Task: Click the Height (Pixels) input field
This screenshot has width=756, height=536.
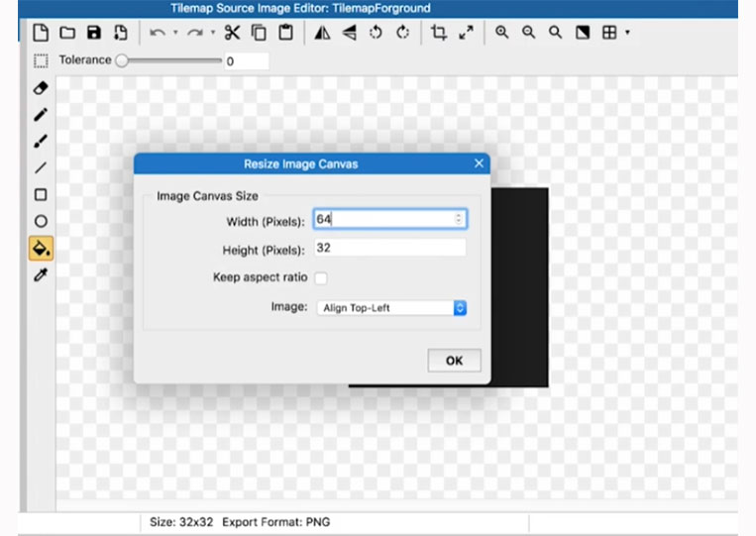Action: 389,248
